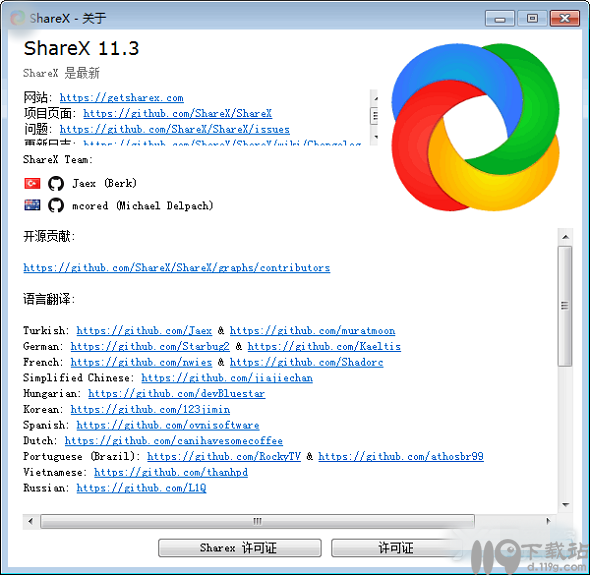Open the getsharex.com website link

click(x=122, y=98)
